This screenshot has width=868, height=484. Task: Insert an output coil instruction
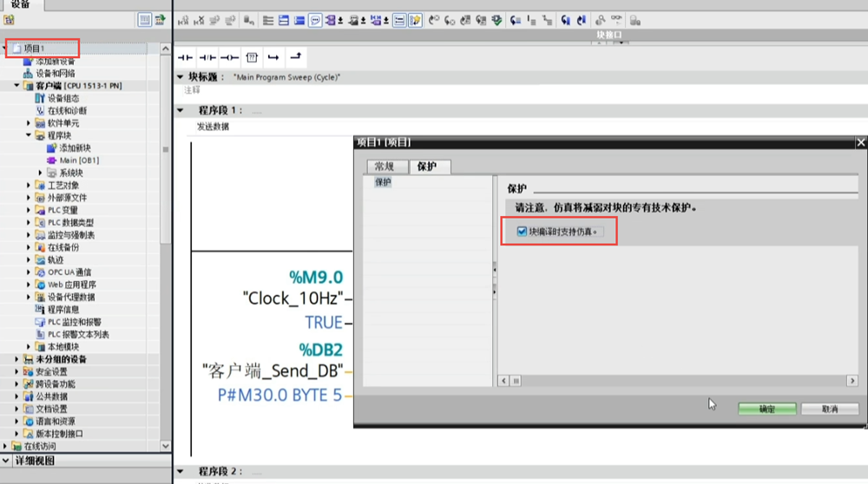point(228,57)
